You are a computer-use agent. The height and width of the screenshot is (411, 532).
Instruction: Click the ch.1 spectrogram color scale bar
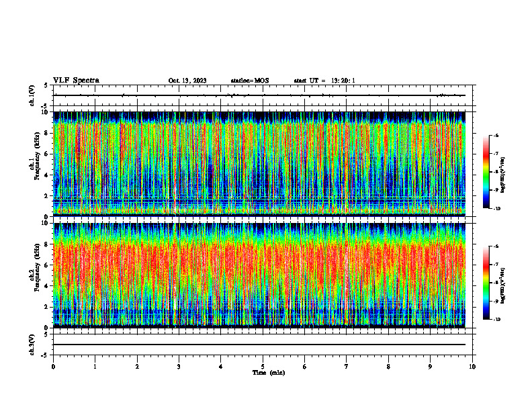[x=486, y=172]
